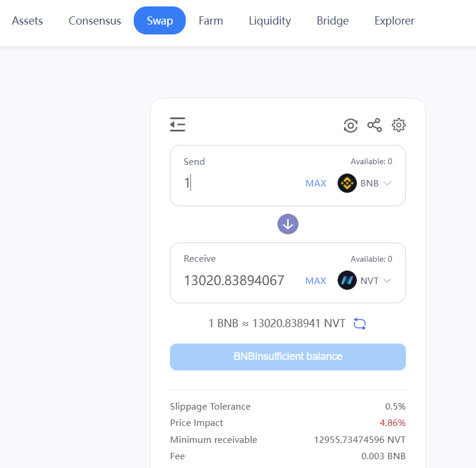Image resolution: width=476 pixels, height=468 pixels.
Task: Click the Send amount input field
Action: click(241, 183)
